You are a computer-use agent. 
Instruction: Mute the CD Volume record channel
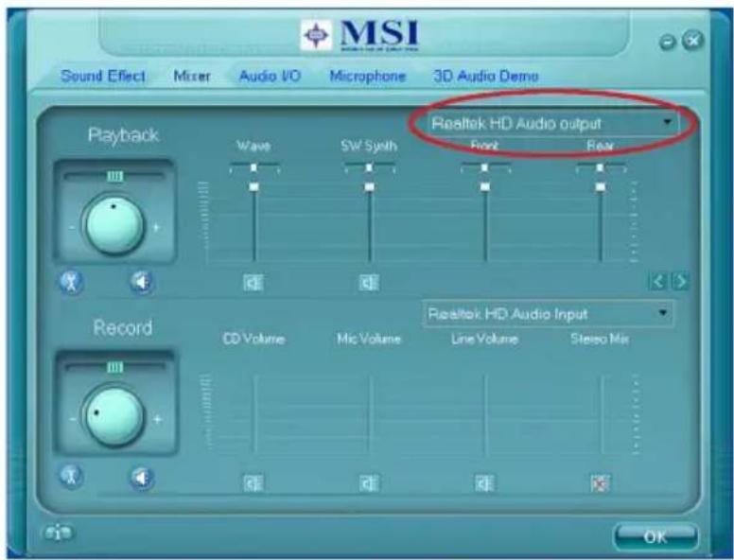[253, 482]
